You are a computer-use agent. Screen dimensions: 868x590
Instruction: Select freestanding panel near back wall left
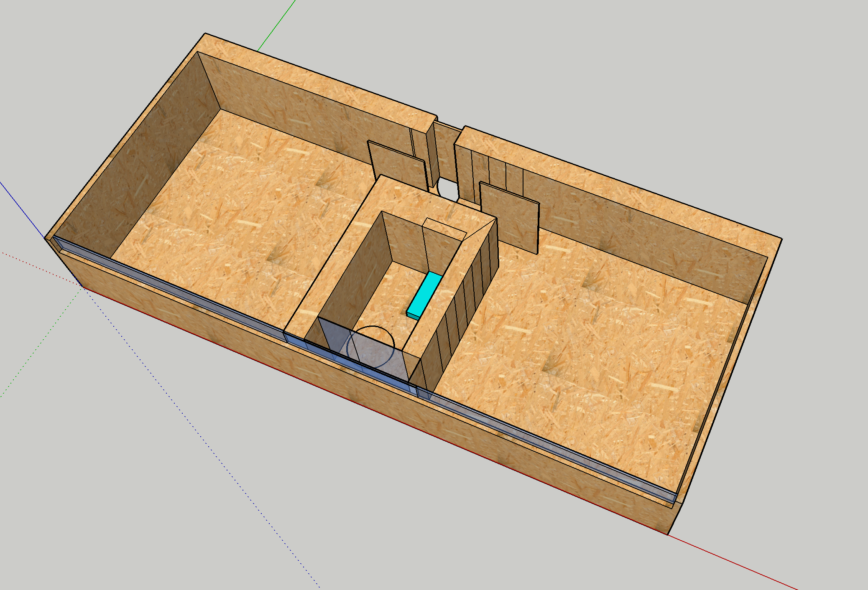397,165
